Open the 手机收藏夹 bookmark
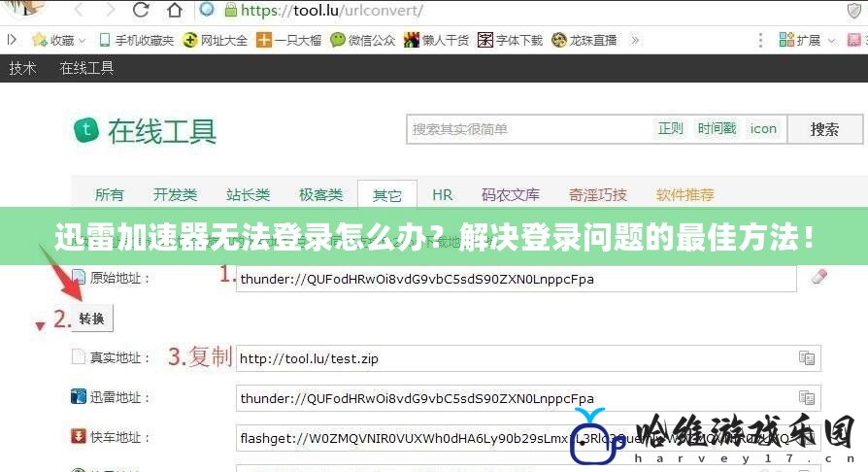Viewport: 868px width, 472px height. [x=136, y=41]
